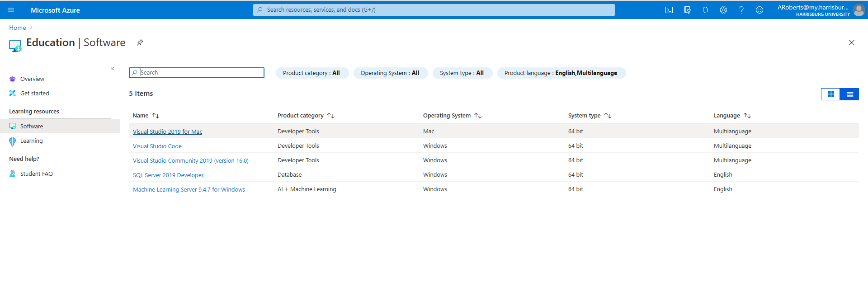Image resolution: width=868 pixels, height=291 pixels.
Task: Click Windows in SQL Server row
Action: pos(435,174)
